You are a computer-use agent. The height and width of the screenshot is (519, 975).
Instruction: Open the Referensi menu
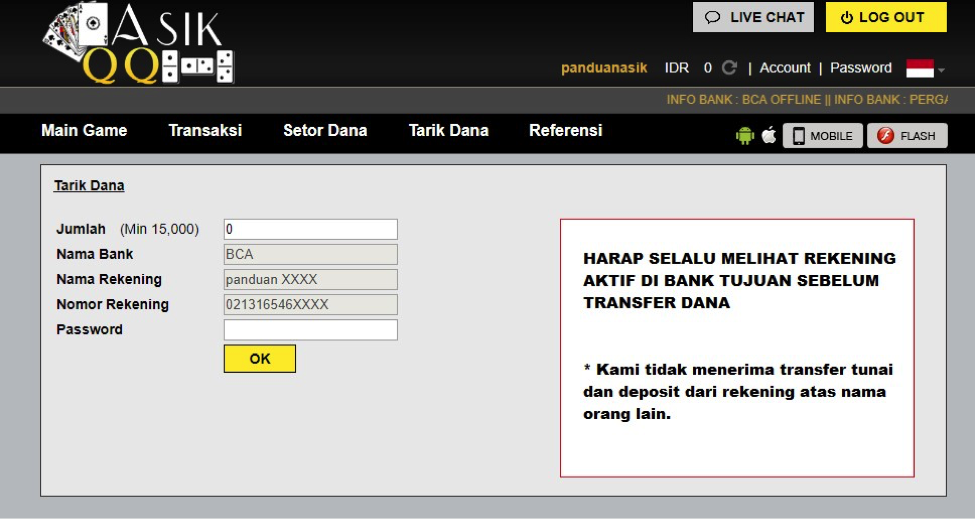point(565,131)
